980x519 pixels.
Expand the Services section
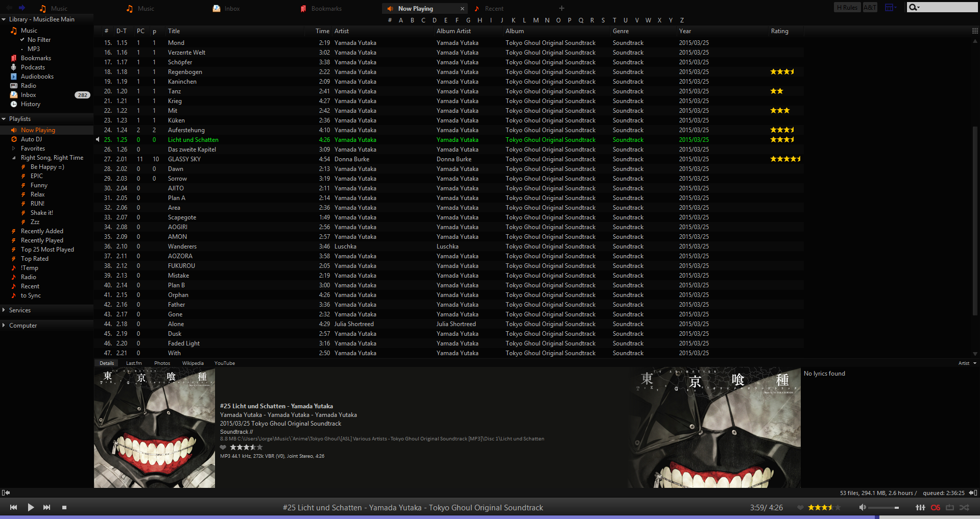(4, 310)
